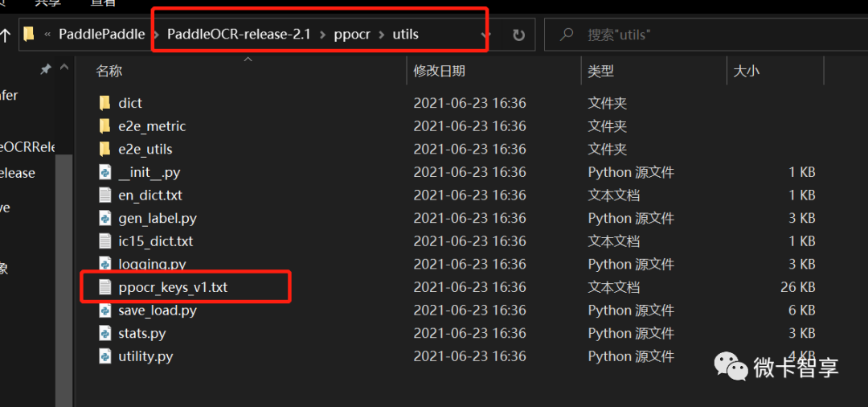Click the 26 KB size of ppocr_keys_v1.txt

pos(797,287)
